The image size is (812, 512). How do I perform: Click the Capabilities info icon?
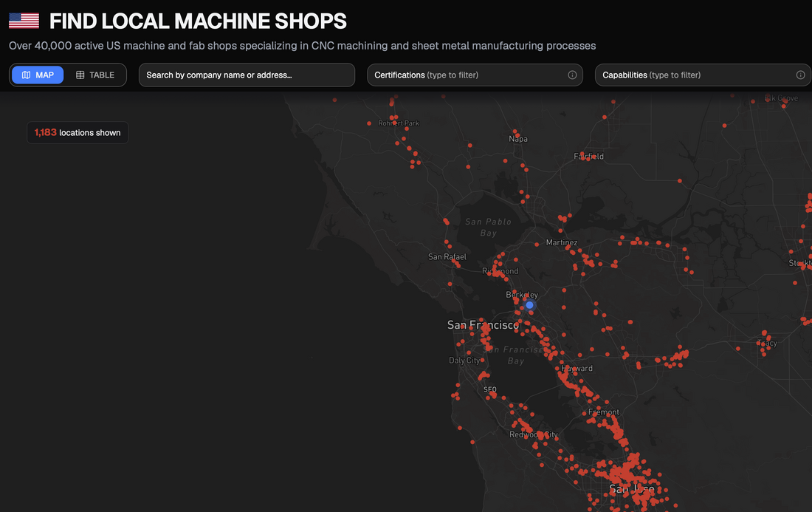[800, 75]
